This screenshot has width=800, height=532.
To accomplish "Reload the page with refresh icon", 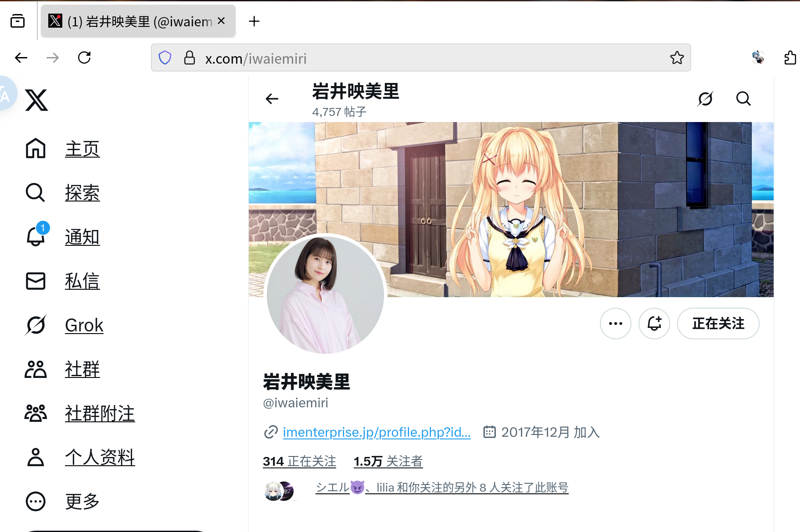I will pyautogui.click(x=84, y=58).
